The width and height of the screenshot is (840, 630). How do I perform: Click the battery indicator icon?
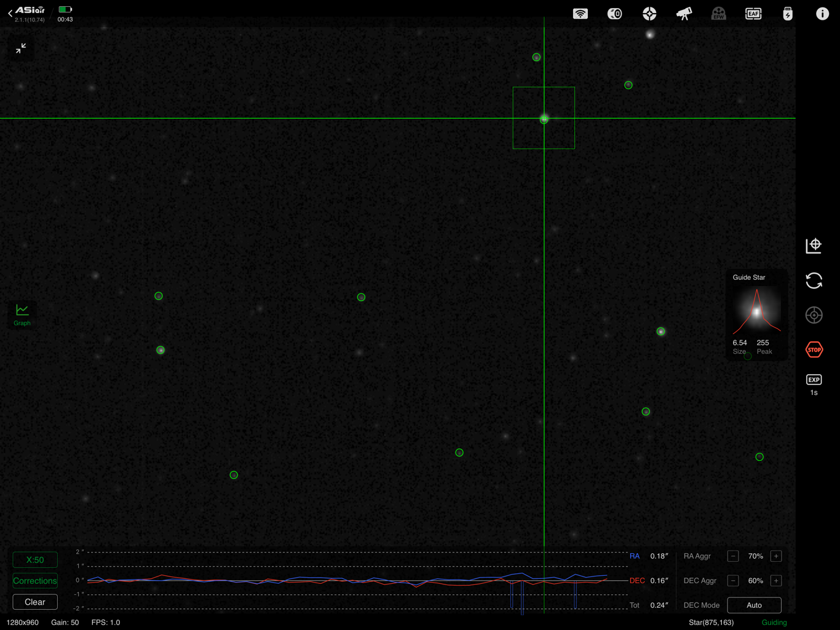(65, 9)
